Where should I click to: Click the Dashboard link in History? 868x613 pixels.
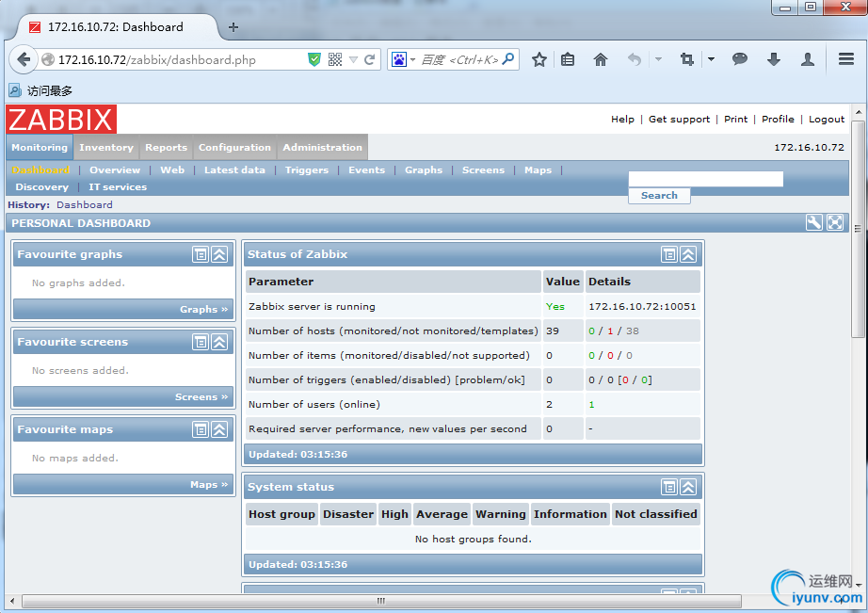84,205
